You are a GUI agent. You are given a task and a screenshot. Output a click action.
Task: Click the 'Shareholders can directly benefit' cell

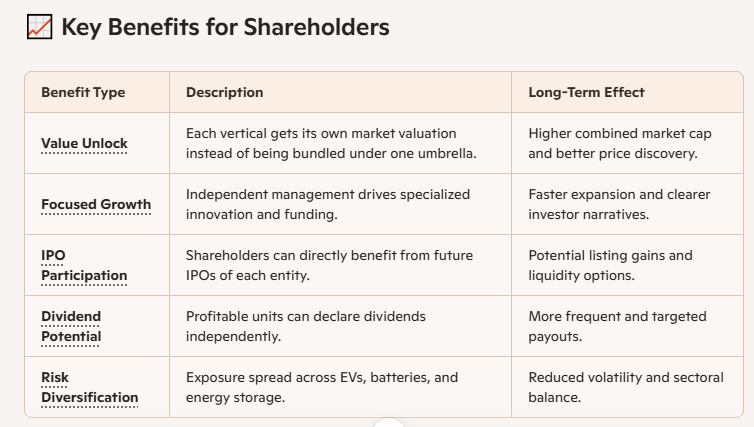[340, 265]
